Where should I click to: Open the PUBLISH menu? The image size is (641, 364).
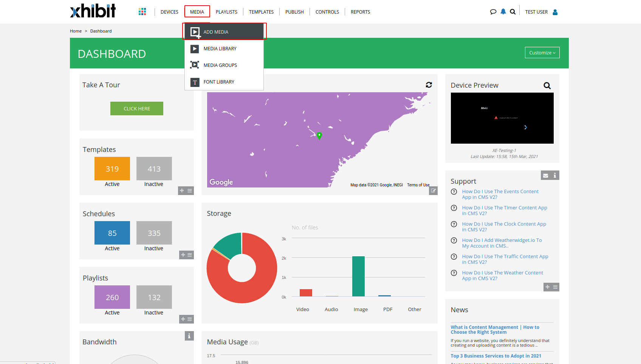[294, 12]
